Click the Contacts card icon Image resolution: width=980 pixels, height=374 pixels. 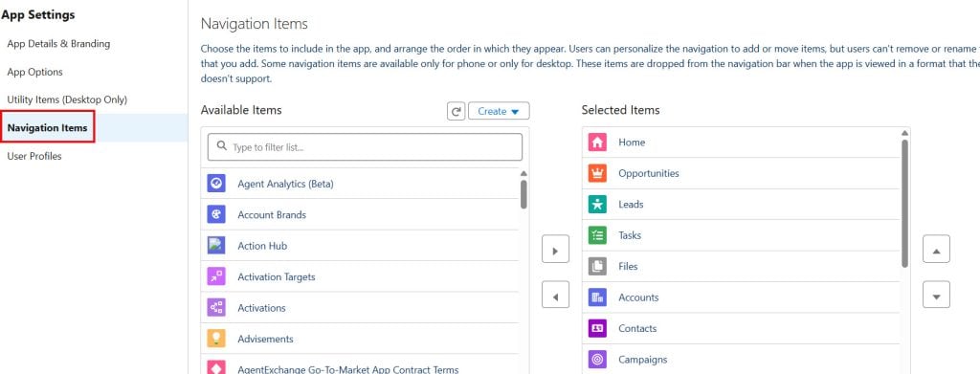click(x=597, y=328)
